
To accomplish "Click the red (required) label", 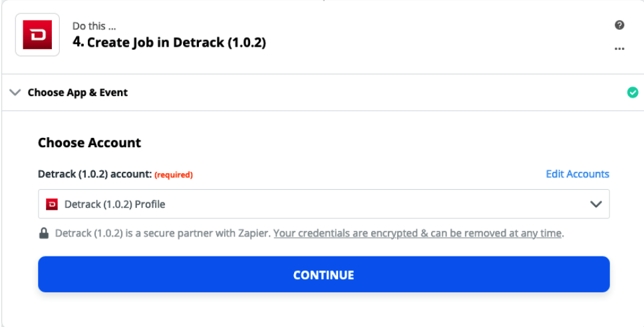I will click(174, 174).
